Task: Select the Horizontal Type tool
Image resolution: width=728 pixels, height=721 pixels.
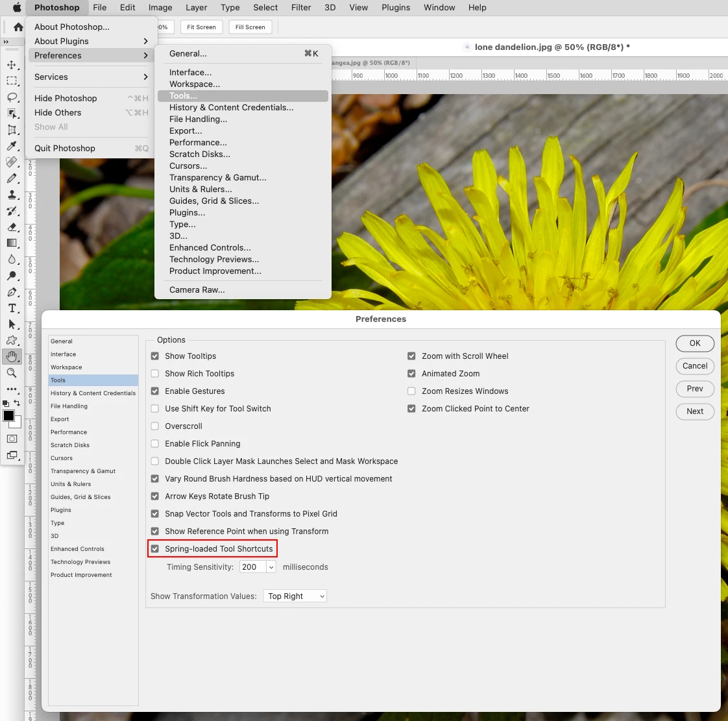Action: coord(12,308)
